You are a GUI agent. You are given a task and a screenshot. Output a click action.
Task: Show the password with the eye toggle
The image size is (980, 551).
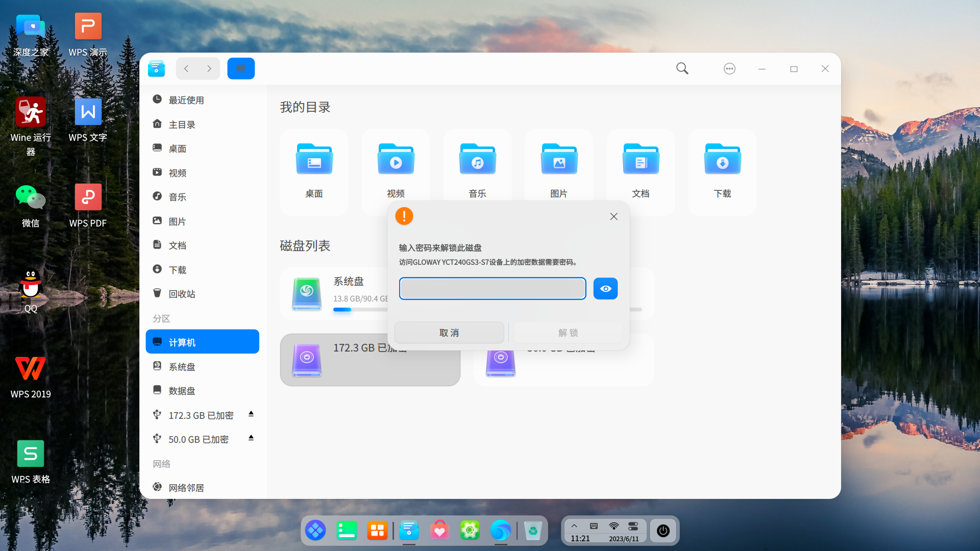click(605, 288)
